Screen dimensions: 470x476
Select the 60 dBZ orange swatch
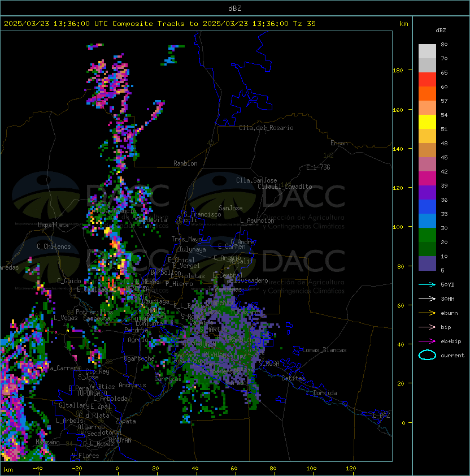tap(427, 93)
